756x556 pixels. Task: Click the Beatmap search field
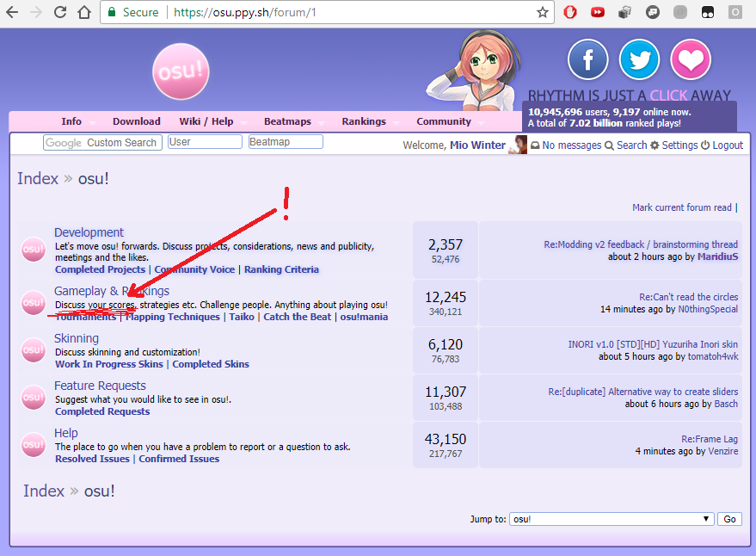click(x=286, y=142)
